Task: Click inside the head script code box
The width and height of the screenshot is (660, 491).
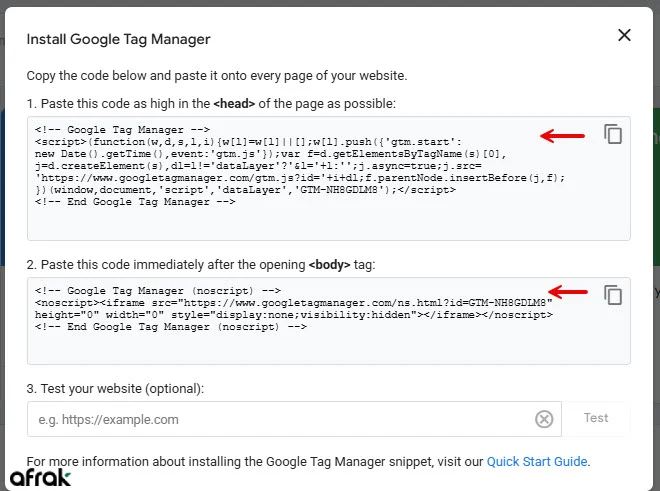Action: click(300, 220)
